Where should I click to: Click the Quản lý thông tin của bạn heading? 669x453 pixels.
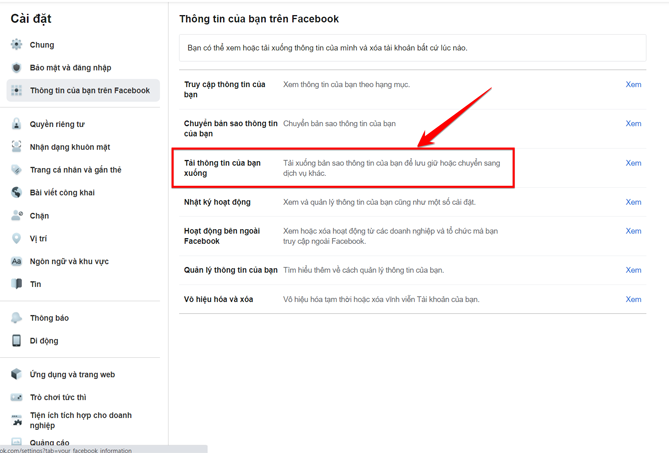[x=230, y=270]
